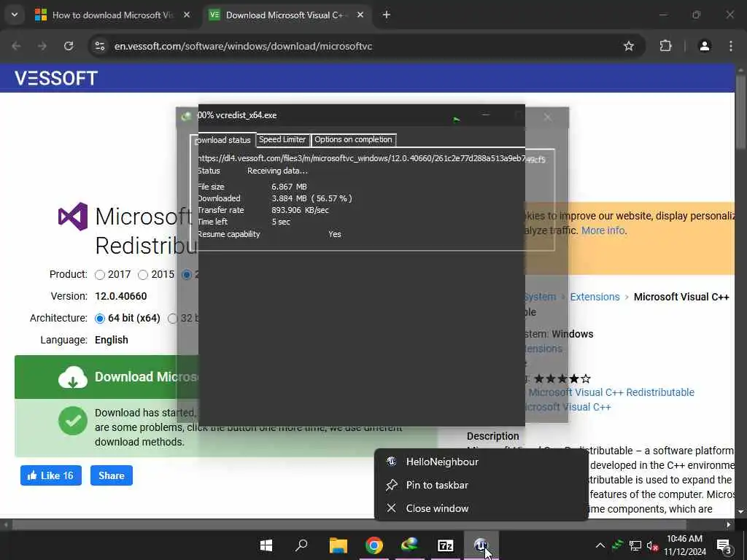Click the vessoft URL address bar
Viewport: 747px width, 560px height.
coord(243,46)
